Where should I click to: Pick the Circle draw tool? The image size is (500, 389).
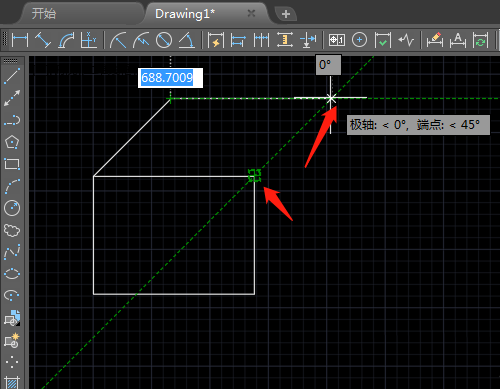click(12, 208)
